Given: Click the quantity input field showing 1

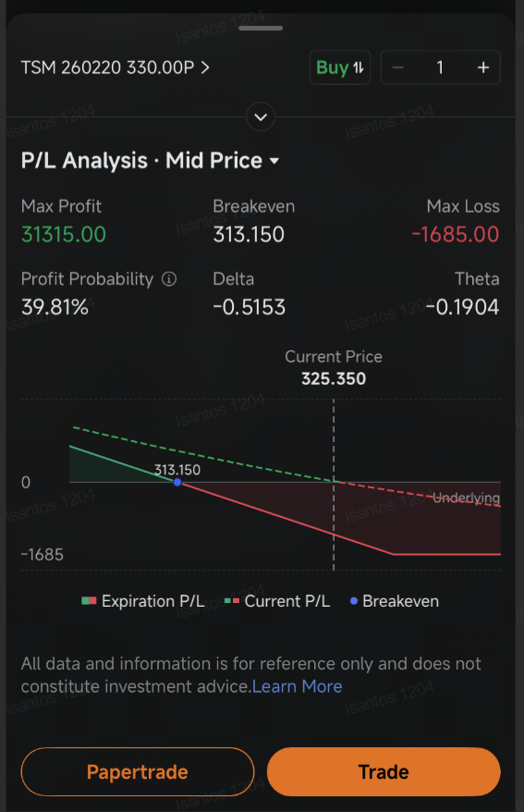Looking at the screenshot, I should point(440,68).
